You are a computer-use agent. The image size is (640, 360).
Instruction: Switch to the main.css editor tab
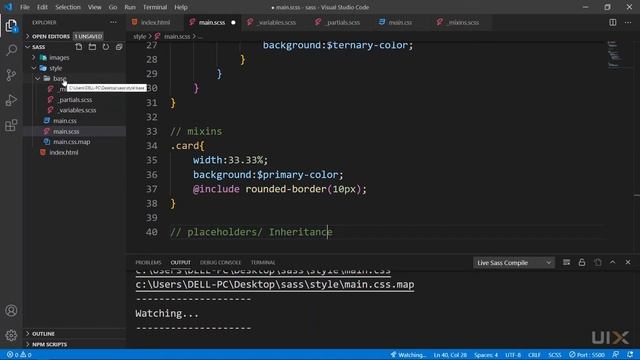pos(400,22)
